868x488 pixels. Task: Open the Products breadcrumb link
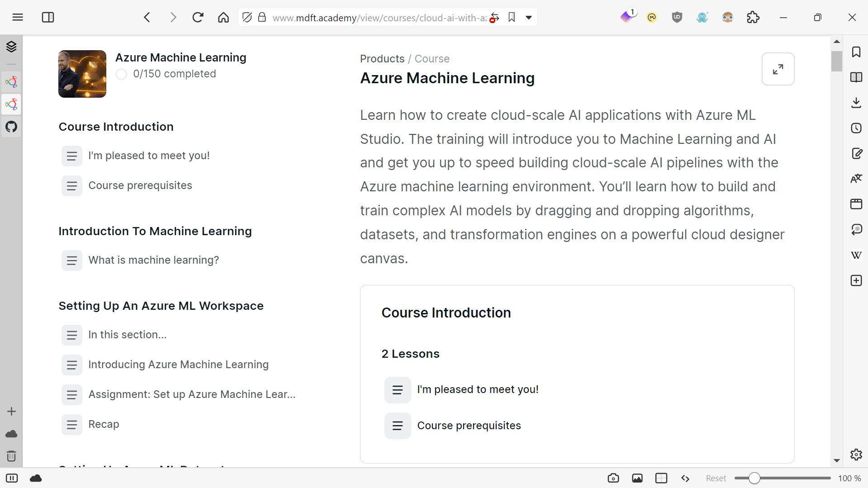382,59
